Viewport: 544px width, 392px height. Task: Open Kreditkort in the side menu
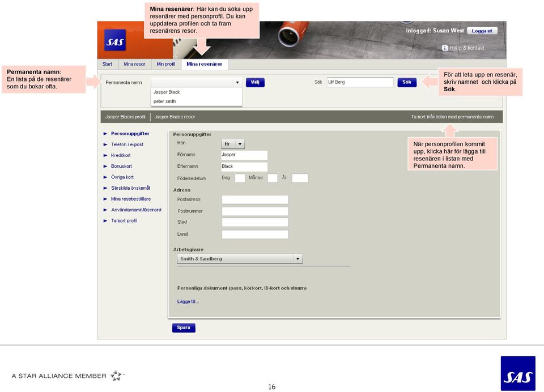(121, 155)
